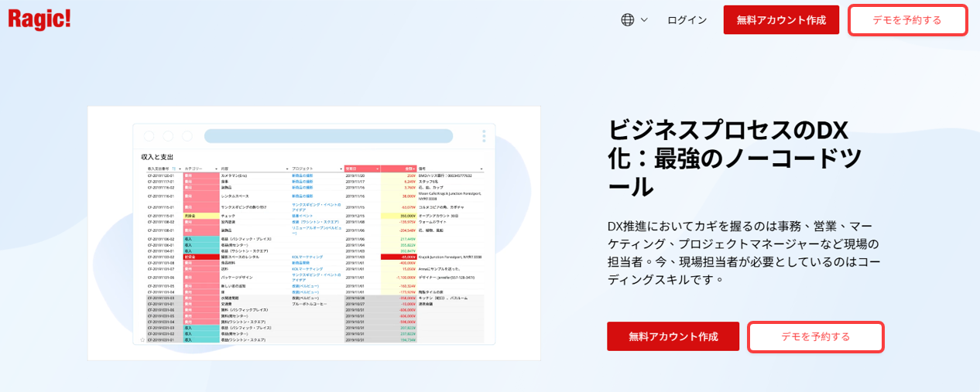Click the three-dot menu in the mock browser
980x392 pixels.
pyautogui.click(x=484, y=136)
